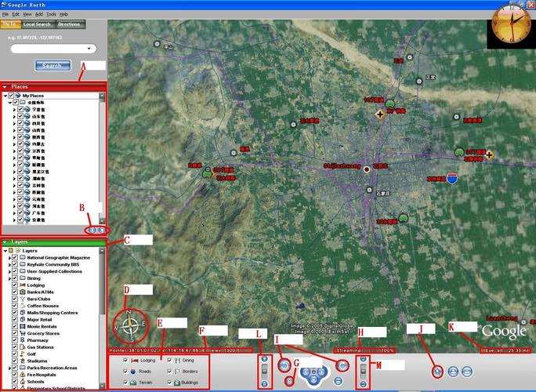Rotate the view clockwise

pos(342,365)
